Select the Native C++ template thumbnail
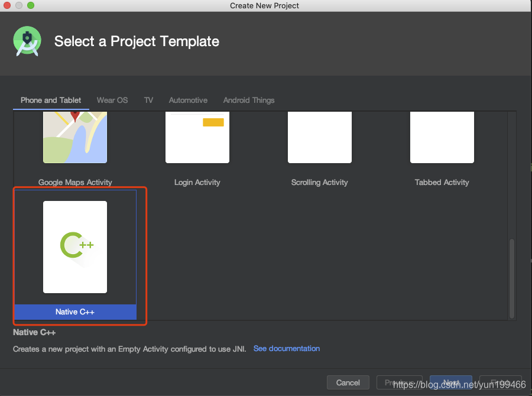The image size is (532, 396). pyautogui.click(x=75, y=246)
